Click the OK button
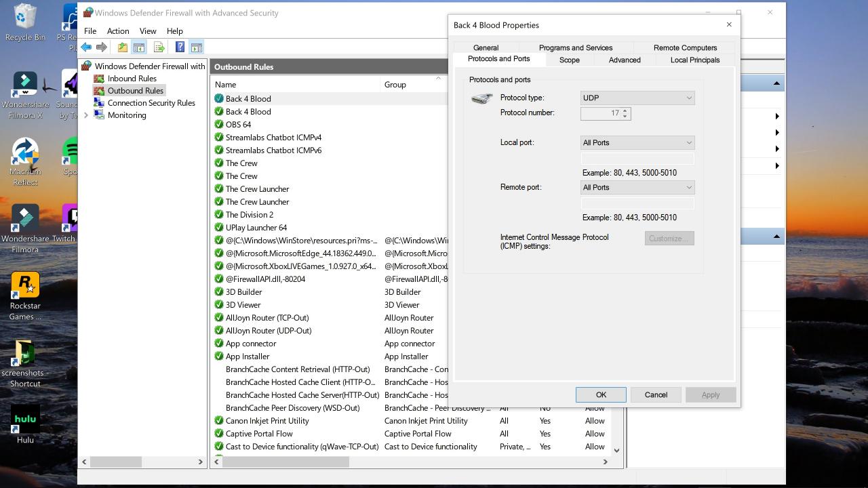 click(601, 394)
